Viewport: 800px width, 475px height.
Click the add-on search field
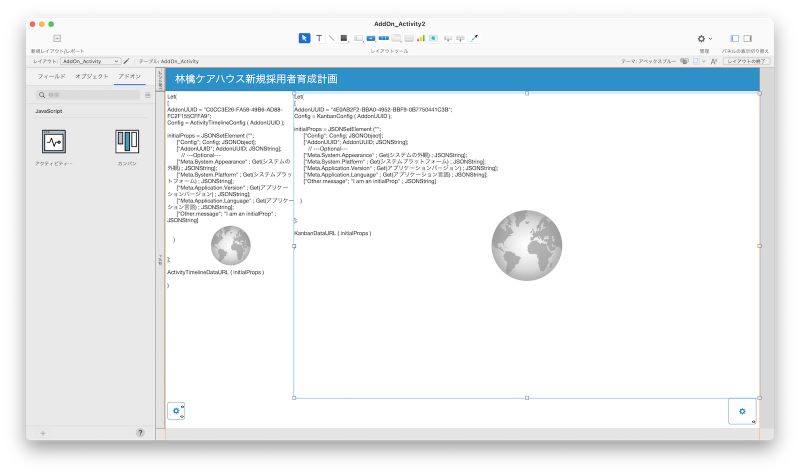pos(88,95)
